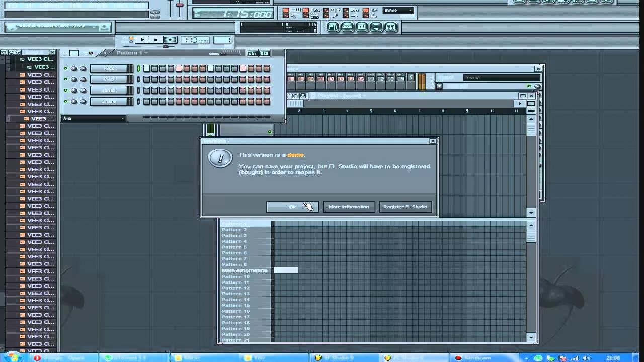This screenshot has width=644, height=362.
Task: Toggle first step of Kick row
Action: (x=146, y=69)
